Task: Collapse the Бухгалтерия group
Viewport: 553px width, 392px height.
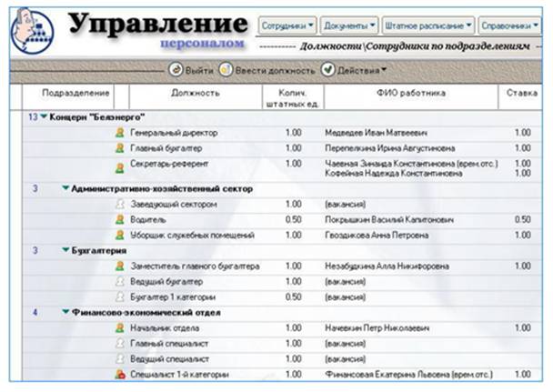Action: coord(65,251)
